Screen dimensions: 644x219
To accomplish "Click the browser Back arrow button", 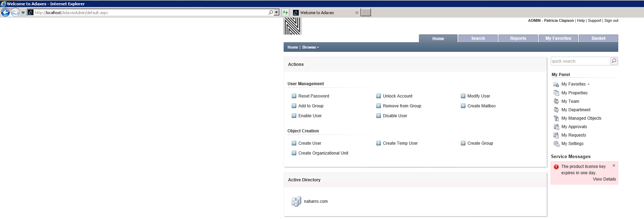I will tap(5, 13).
